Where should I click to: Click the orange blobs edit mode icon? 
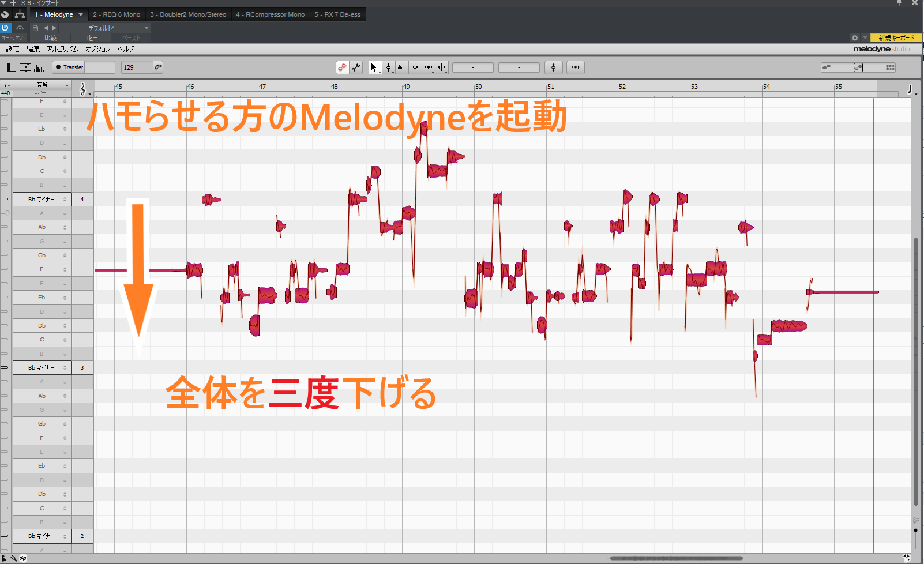(343, 67)
